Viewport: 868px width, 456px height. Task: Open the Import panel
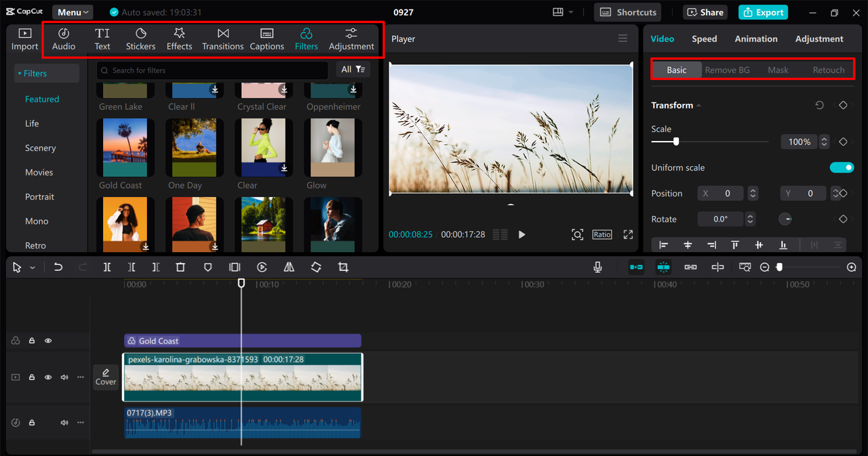[24, 39]
